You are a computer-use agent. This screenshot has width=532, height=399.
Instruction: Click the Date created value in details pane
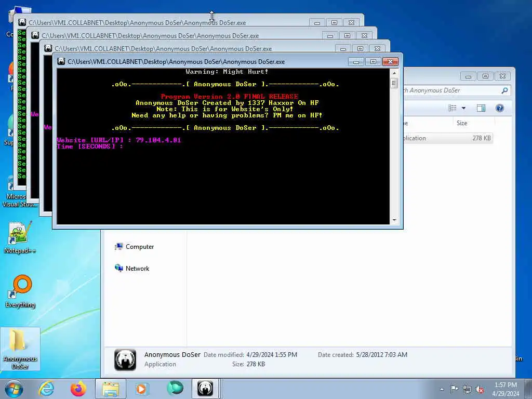point(381,354)
